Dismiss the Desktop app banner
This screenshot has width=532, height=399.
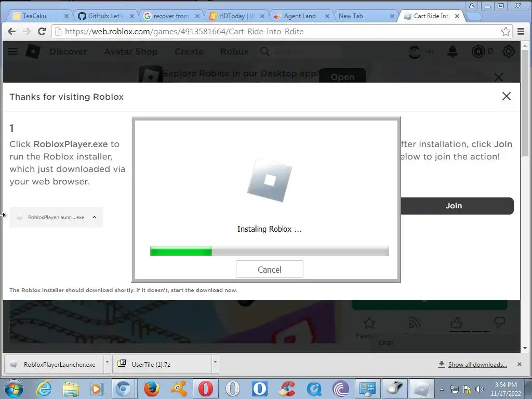tap(499, 77)
